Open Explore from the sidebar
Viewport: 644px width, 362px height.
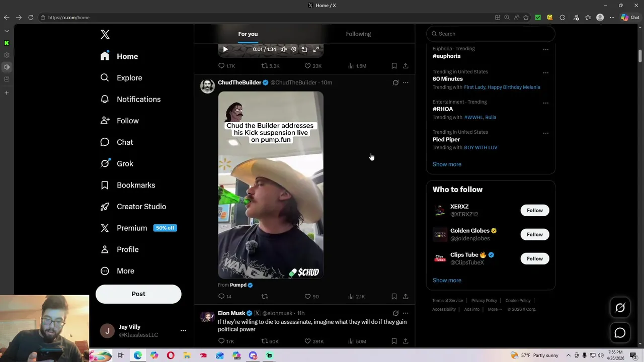(121, 78)
